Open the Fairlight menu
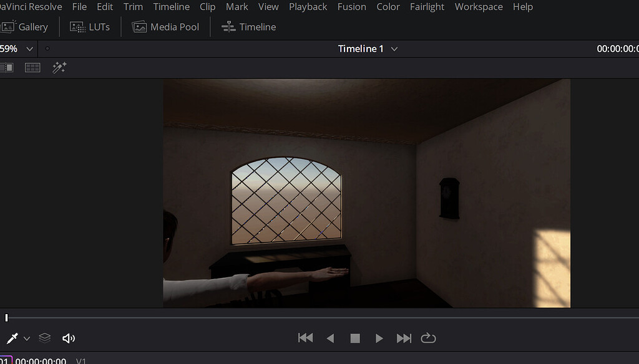 (427, 7)
